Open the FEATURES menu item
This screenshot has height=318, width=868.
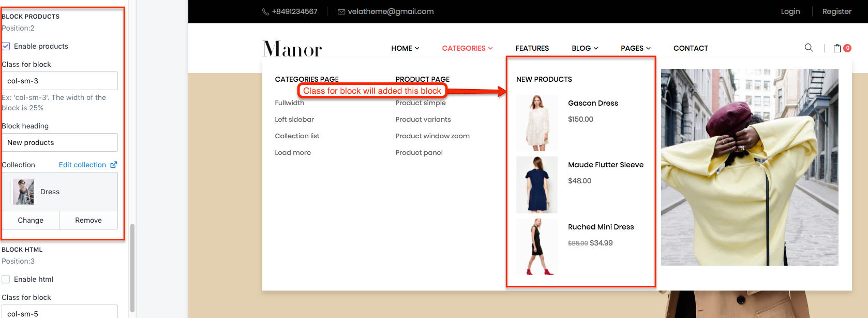[x=532, y=48]
